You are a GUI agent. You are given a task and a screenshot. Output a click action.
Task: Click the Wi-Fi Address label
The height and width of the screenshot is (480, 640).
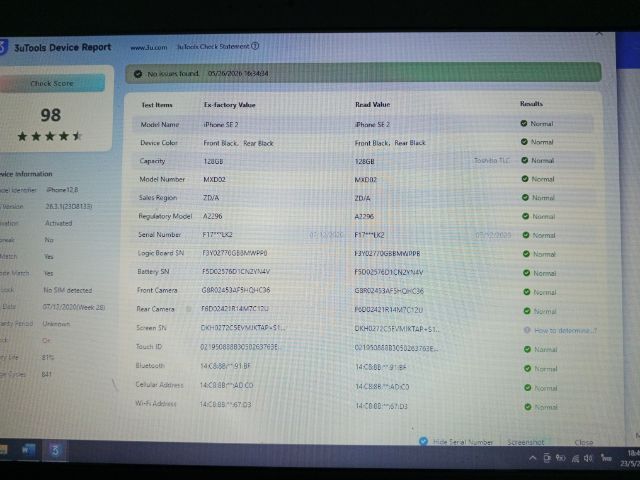pyautogui.click(x=156, y=404)
